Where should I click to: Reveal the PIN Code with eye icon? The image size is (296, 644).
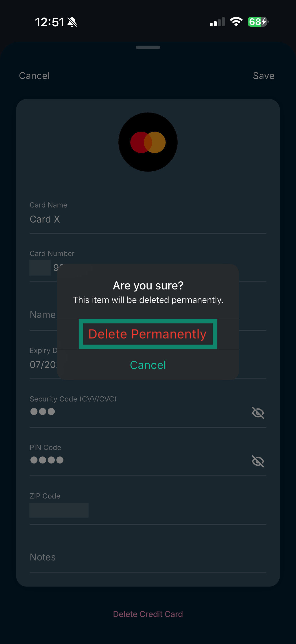point(258,461)
